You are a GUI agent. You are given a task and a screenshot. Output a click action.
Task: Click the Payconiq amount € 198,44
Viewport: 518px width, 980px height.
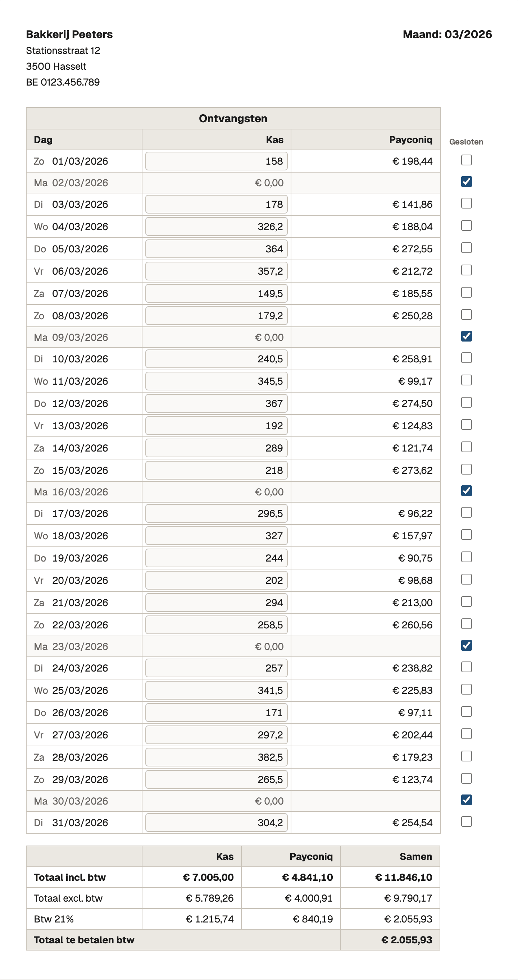click(x=412, y=161)
